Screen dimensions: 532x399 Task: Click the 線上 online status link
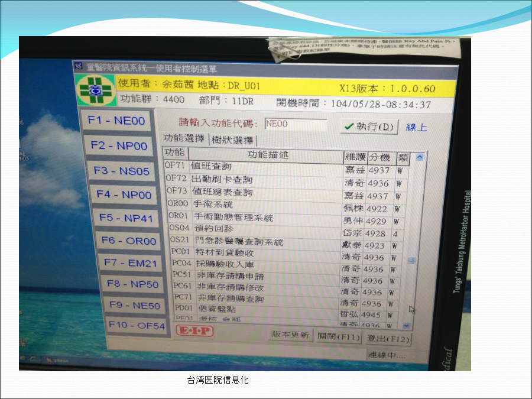pyautogui.click(x=417, y=127)
